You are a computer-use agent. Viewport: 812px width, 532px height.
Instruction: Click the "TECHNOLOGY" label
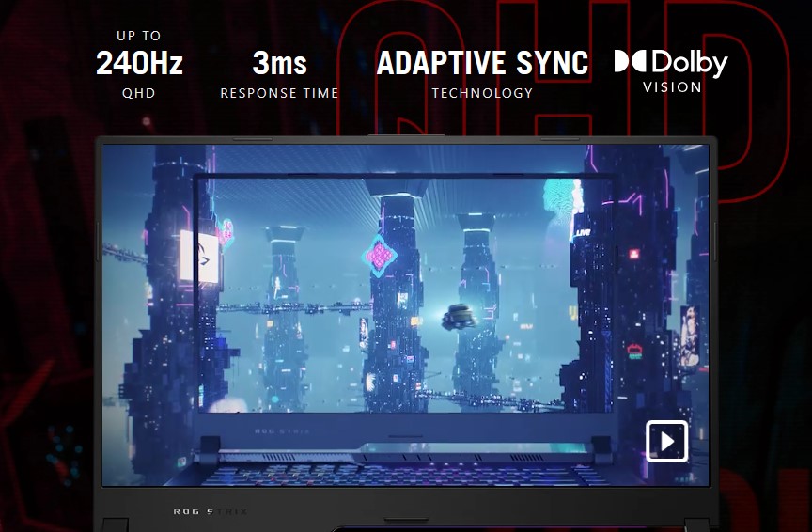[x=483, y=93]
